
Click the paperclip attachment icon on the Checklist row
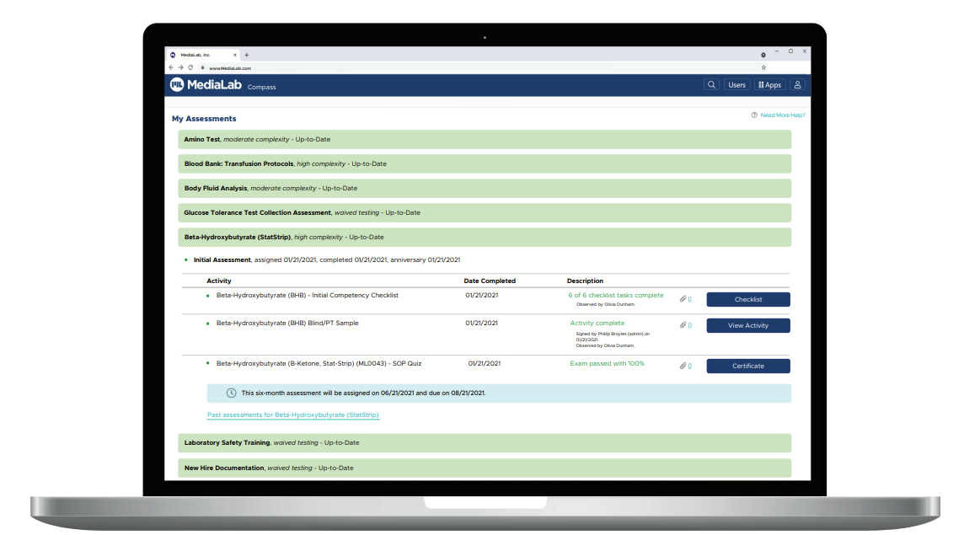[682, 297]
